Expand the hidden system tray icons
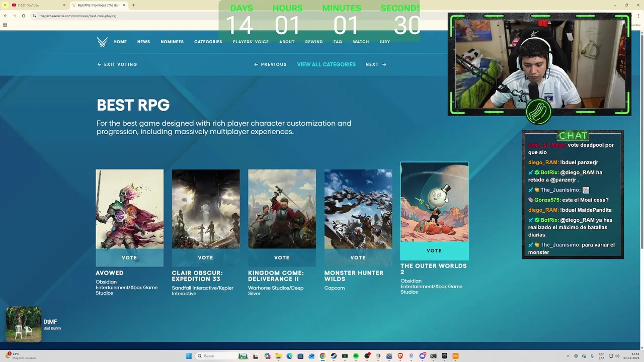644x362 pixels. click(x=568, y=356)
